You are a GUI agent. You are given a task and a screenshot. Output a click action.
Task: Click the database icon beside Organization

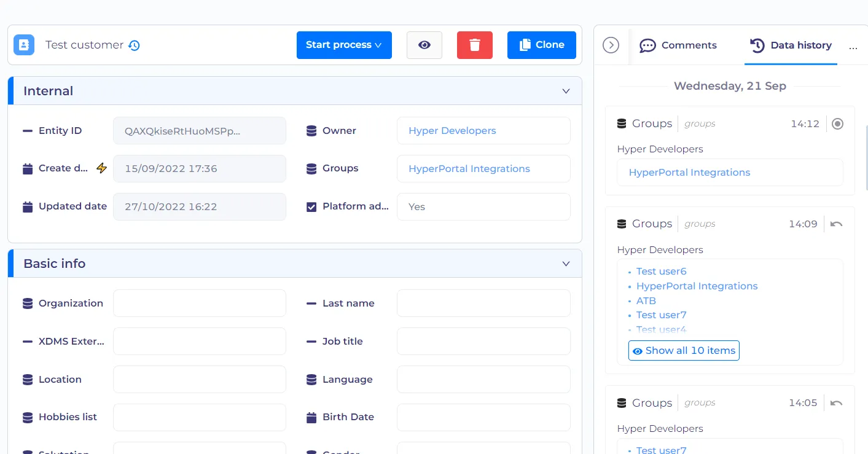[28, 303]
